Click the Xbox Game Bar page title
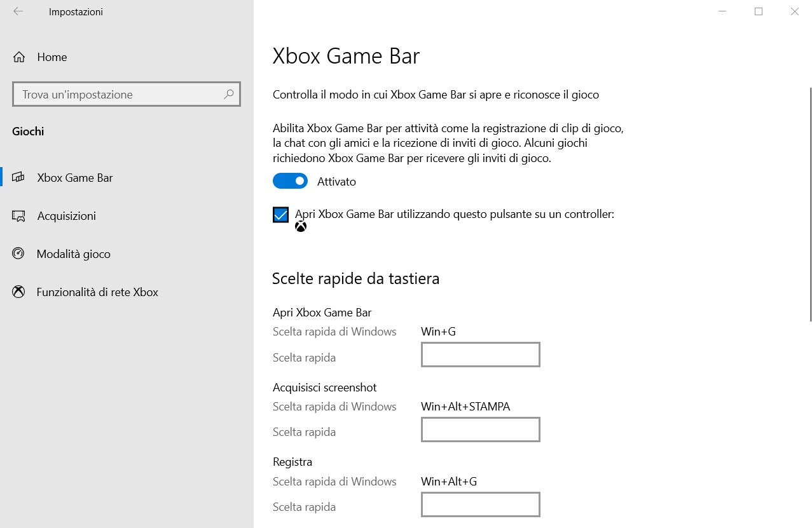Image resolution: width=812 pixels, height=528 pixels. point(346,56)
